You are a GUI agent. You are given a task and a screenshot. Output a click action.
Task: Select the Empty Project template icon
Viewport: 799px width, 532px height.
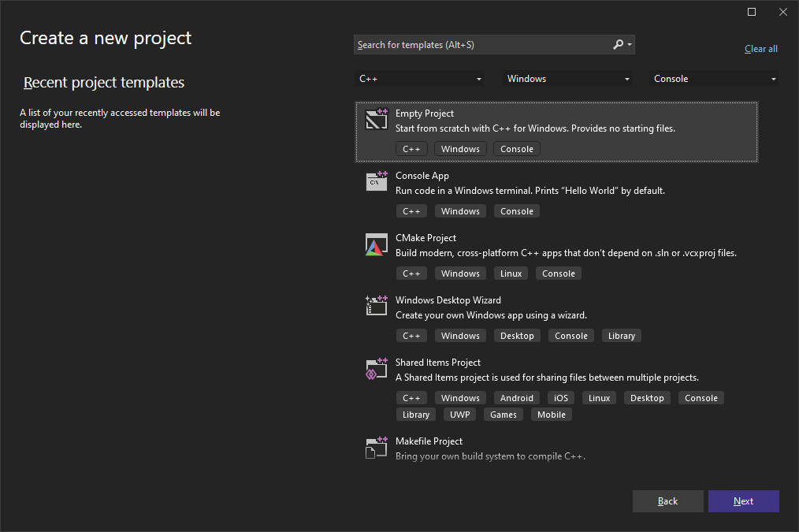(x=377, y=119)
